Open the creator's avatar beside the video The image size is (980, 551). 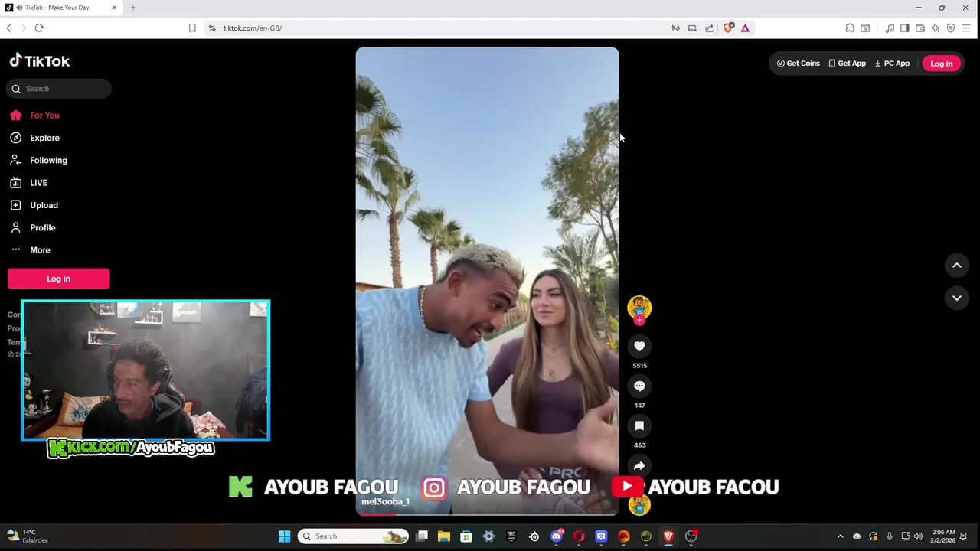point(639,307)
